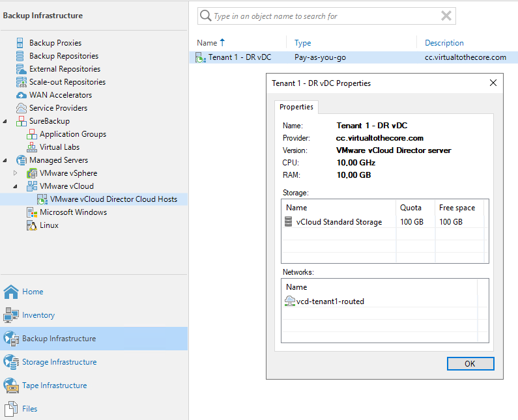Select Service Providers in tree
Viewport: 518px width, 420px height.
point(58,108)
